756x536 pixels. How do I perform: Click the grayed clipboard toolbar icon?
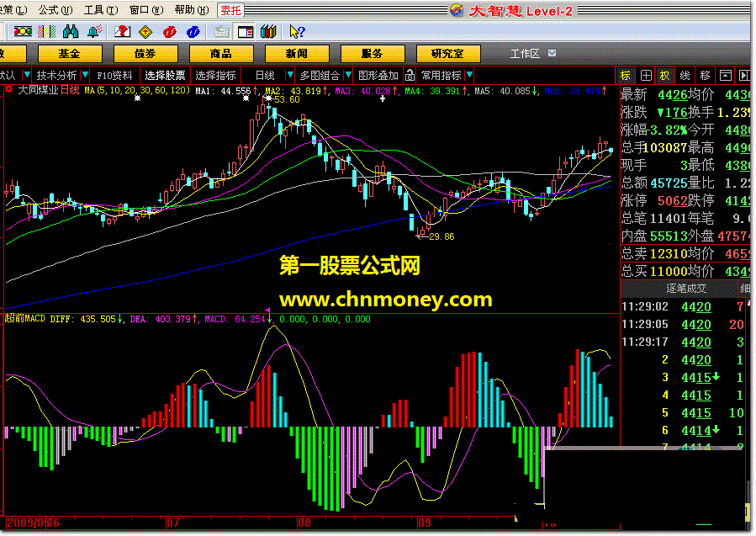click(x=221, y=32)
